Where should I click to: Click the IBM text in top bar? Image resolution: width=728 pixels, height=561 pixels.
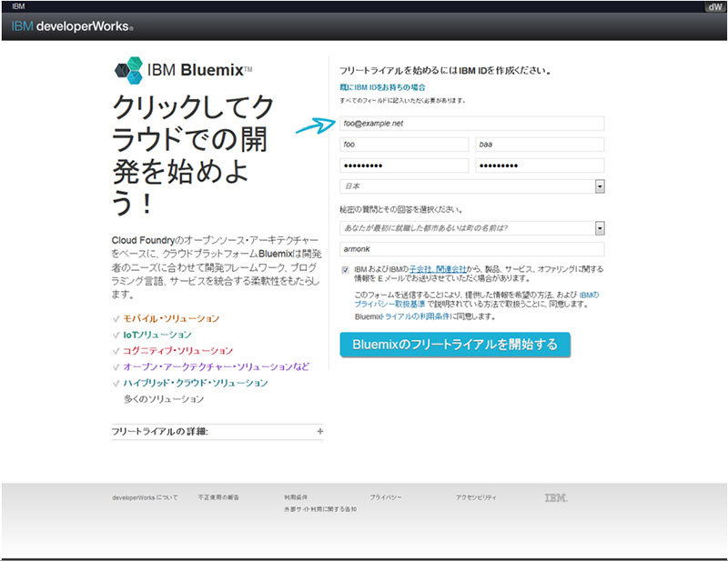click(18, 6)
